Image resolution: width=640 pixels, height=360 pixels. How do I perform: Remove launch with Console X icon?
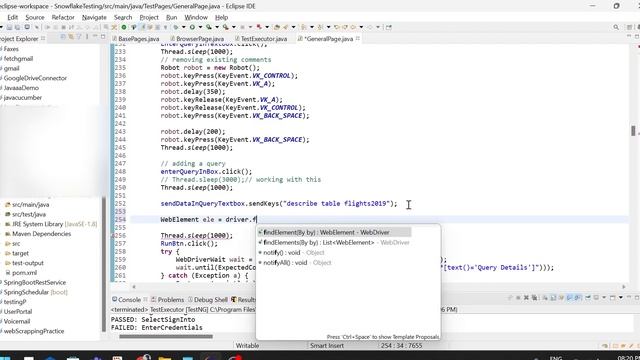(x=526, y=298)
